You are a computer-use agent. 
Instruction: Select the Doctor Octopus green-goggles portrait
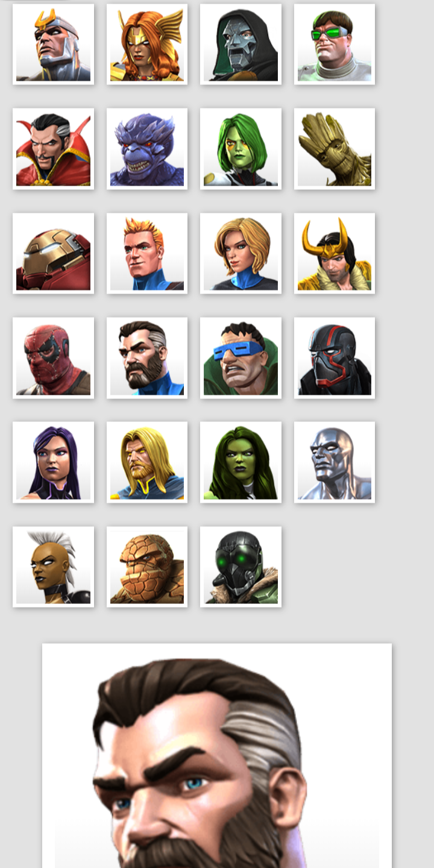click(335, 44)
